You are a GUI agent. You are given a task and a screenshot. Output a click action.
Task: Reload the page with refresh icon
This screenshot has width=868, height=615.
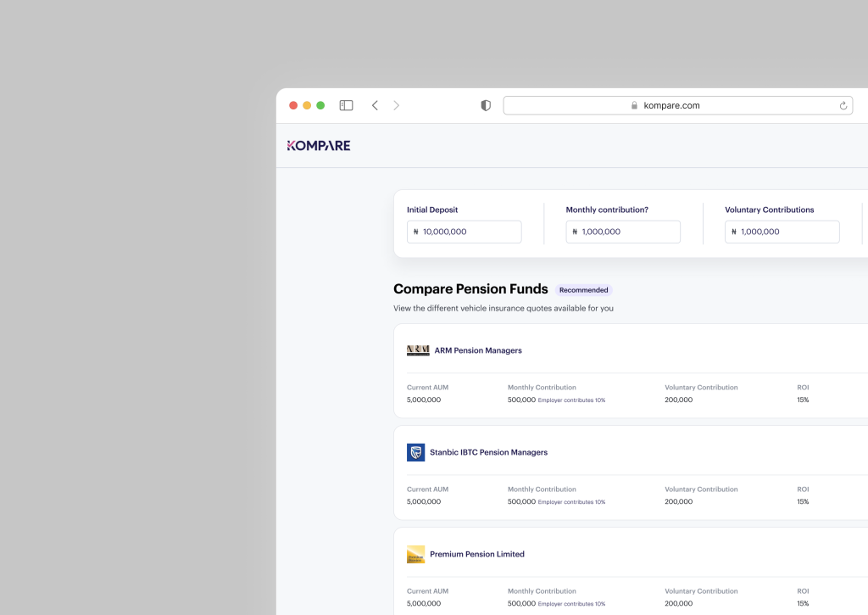tap(843, 105)
